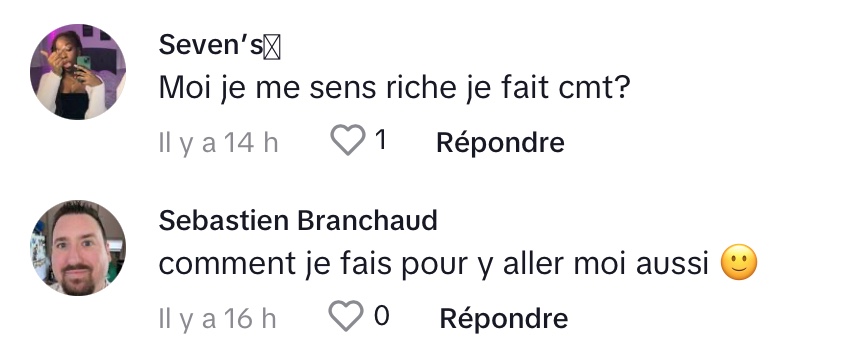Like Seven's comment with the heart icon
The height and width of the screenshot is (362, 842).
[x=347, y=141]
